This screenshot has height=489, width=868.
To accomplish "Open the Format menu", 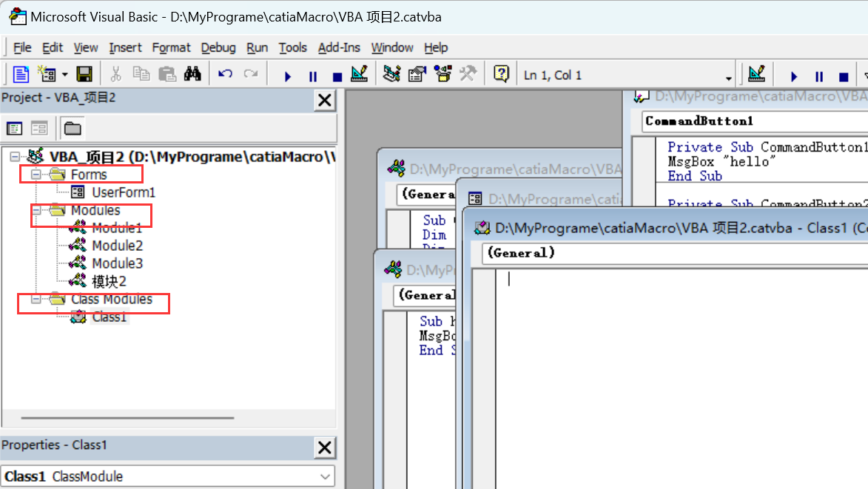I will (171, 47).
